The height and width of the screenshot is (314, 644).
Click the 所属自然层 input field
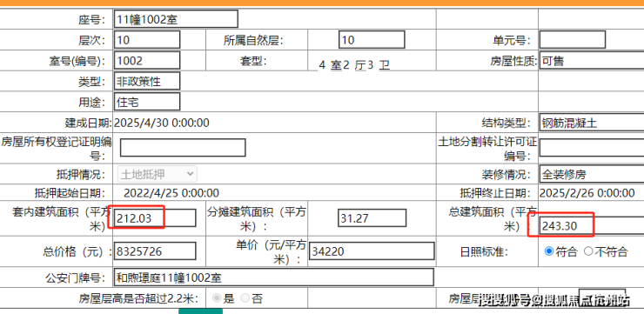click(x=372, y=40)
